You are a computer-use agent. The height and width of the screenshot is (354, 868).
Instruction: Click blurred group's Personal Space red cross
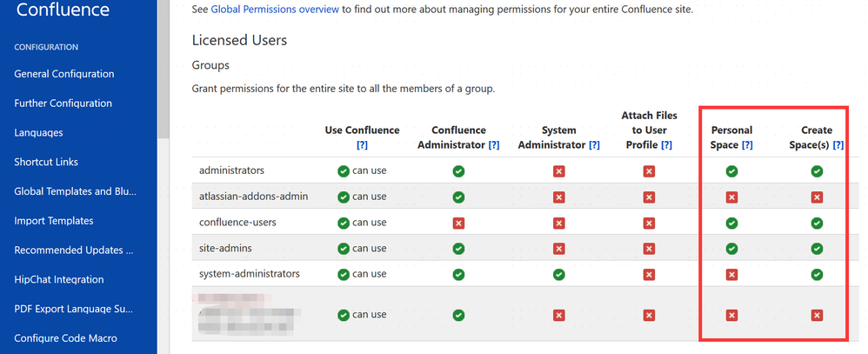731,315
